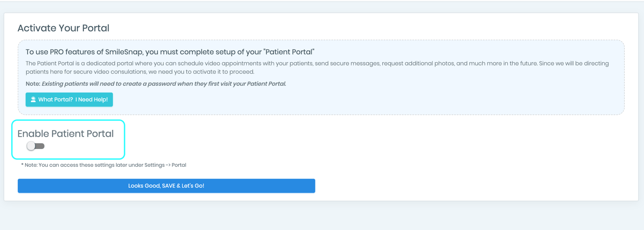Click the Patient Portal description paragraph
The image size is (644, 230).
click(x=317, y=67)
